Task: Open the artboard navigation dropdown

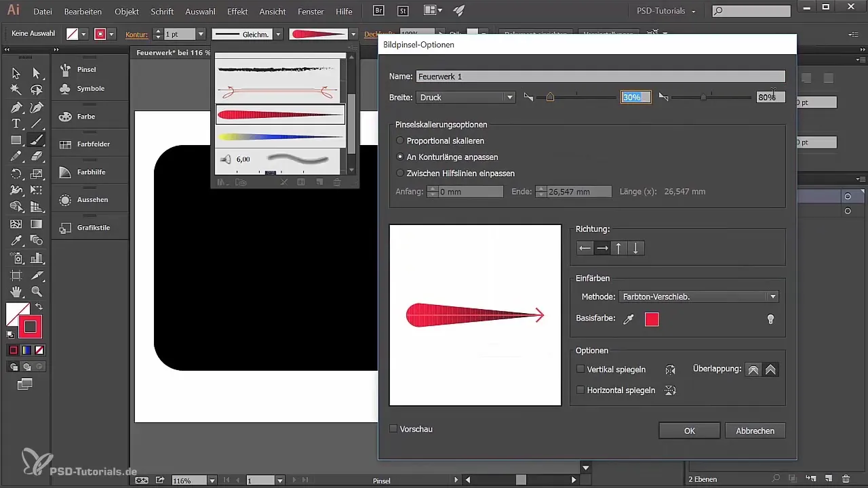Action: [280, 480]
